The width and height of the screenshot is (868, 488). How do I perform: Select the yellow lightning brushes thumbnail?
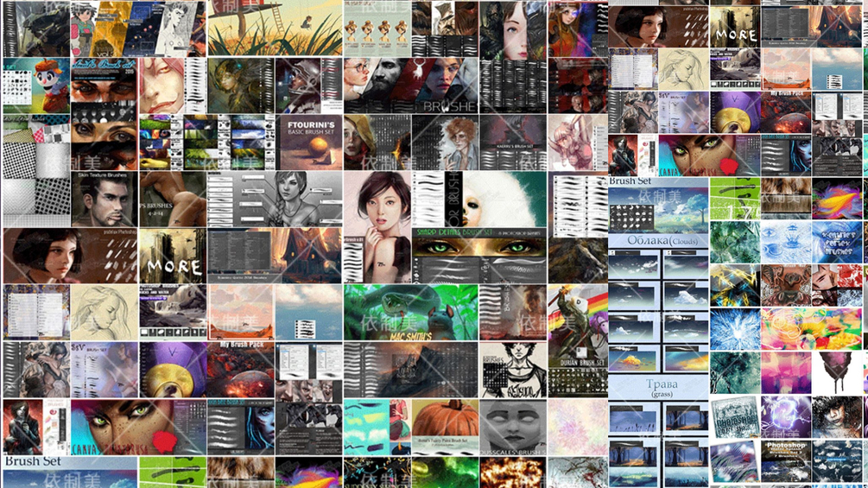735,286
